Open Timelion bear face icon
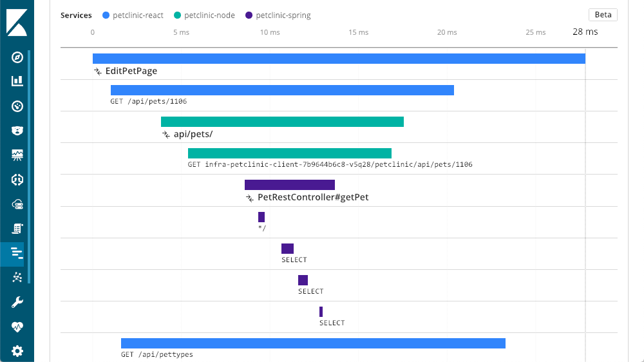The image size is (644, 362). tap(17, 131)
